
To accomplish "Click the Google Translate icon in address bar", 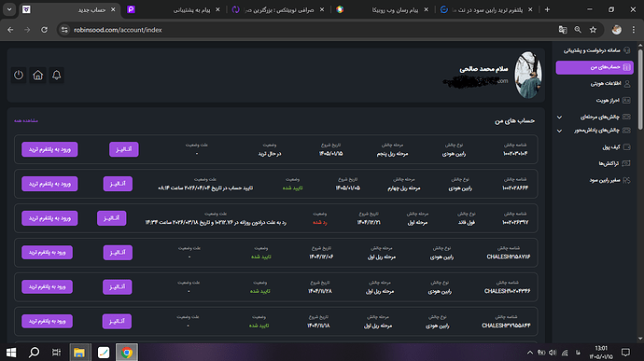I will [x=563, y=30].
